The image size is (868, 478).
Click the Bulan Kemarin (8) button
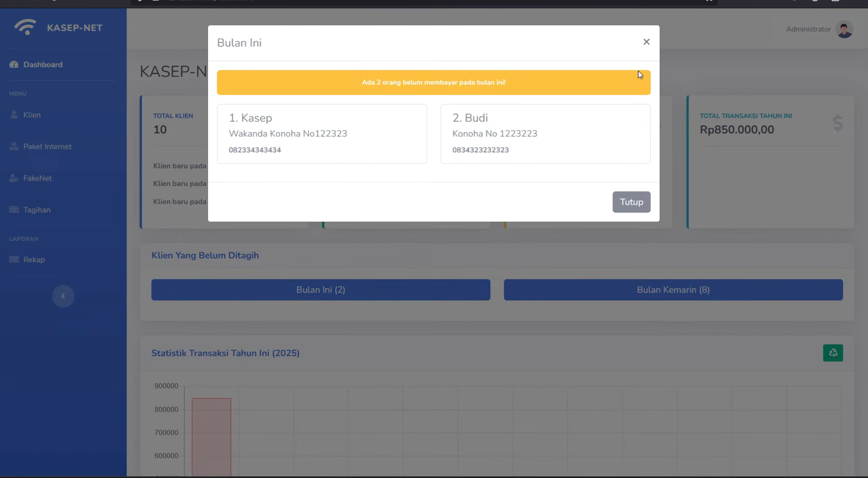click(x=673, y=290)
